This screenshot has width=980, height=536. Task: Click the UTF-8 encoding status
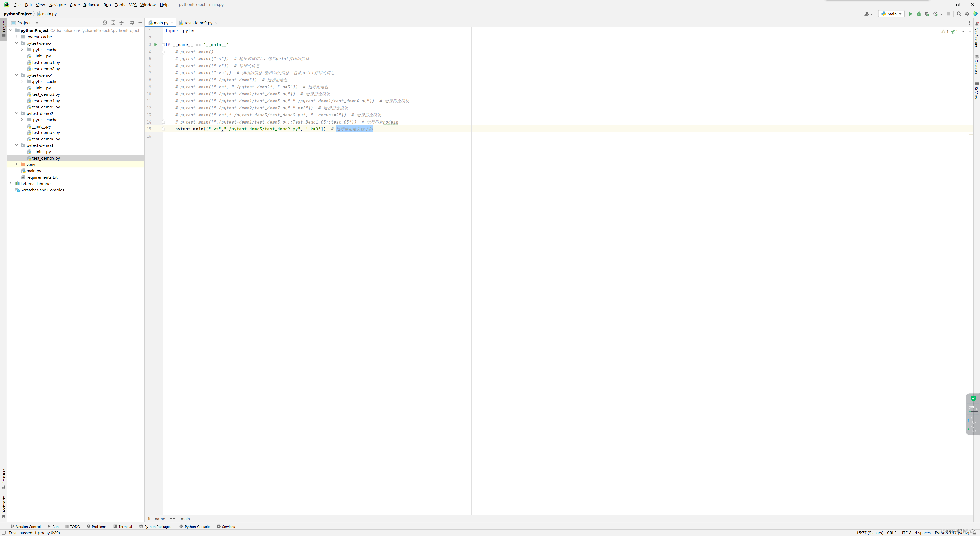tap(905, 533)
